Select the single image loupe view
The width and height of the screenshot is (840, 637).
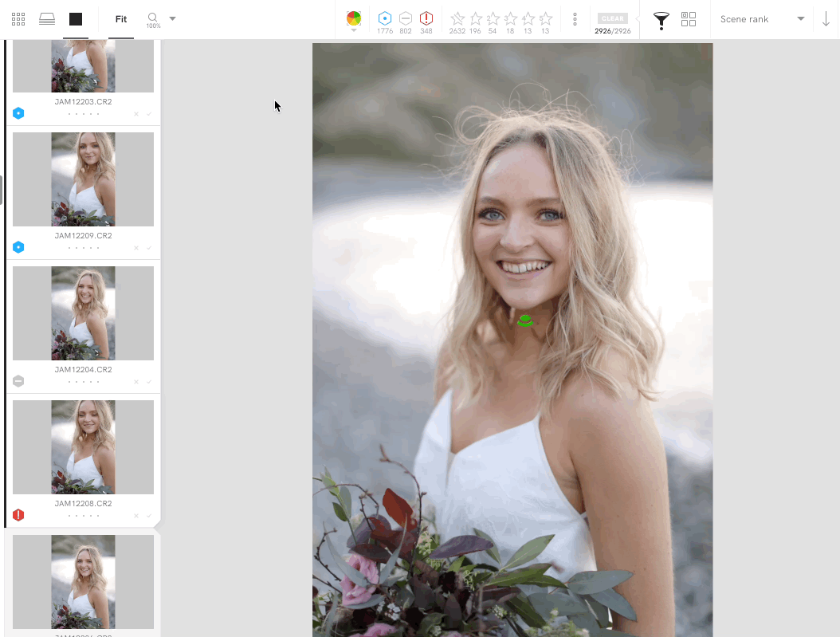pos(76,19)
